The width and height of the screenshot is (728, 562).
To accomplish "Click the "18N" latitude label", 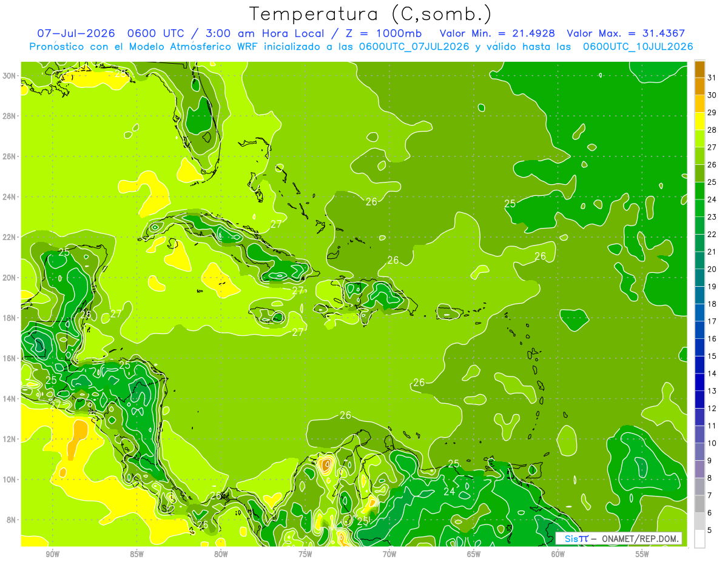I will point(10,318).
